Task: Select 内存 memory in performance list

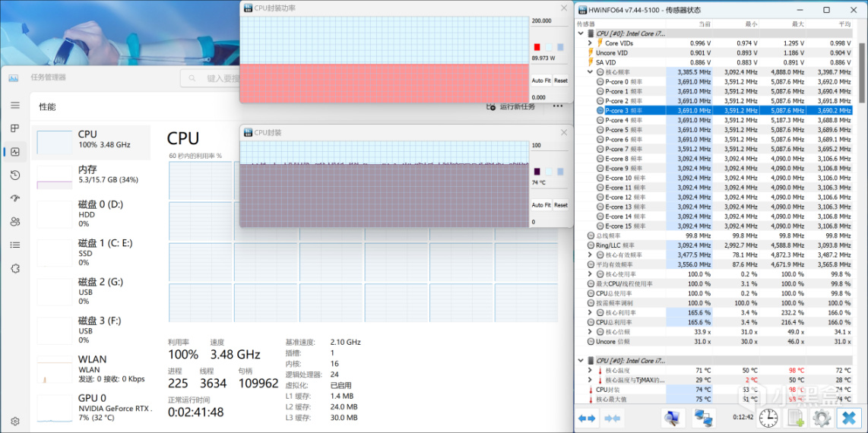Action: coord(90,178)
